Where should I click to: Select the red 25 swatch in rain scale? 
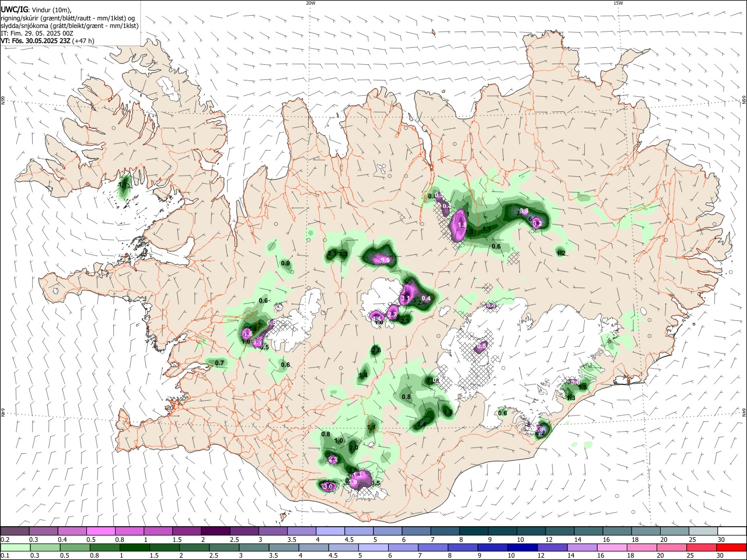click(701, 547)
